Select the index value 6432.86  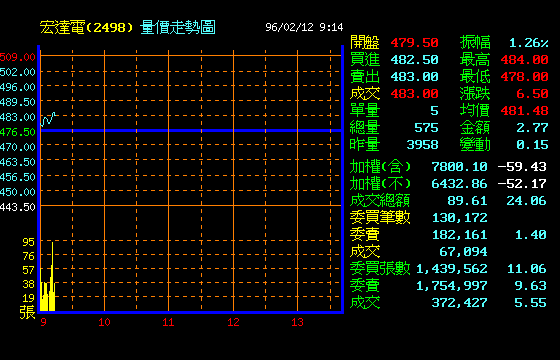click(459, 184)
